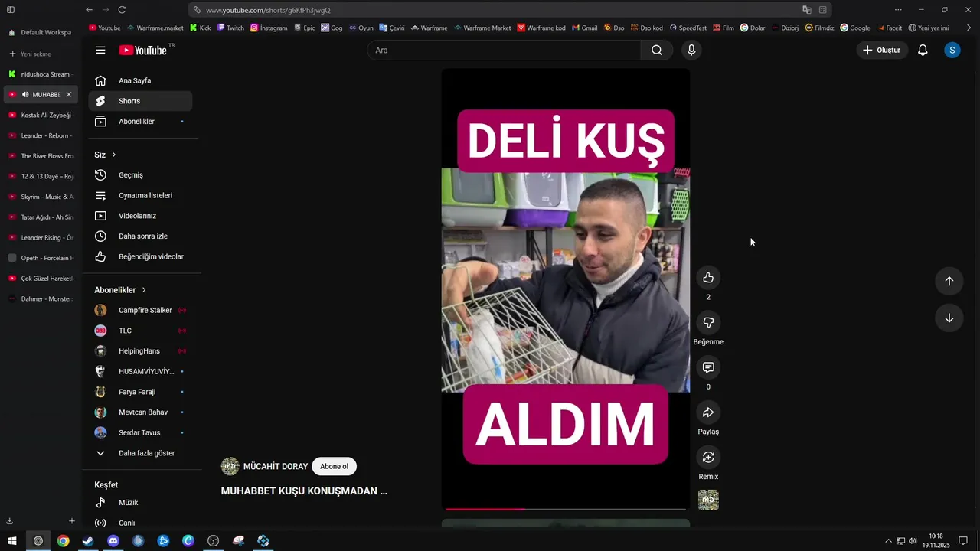The height and width of the screenshot is (551, 980).
Task: Open the Kick bookmark
Action: (x=200, y=28)
